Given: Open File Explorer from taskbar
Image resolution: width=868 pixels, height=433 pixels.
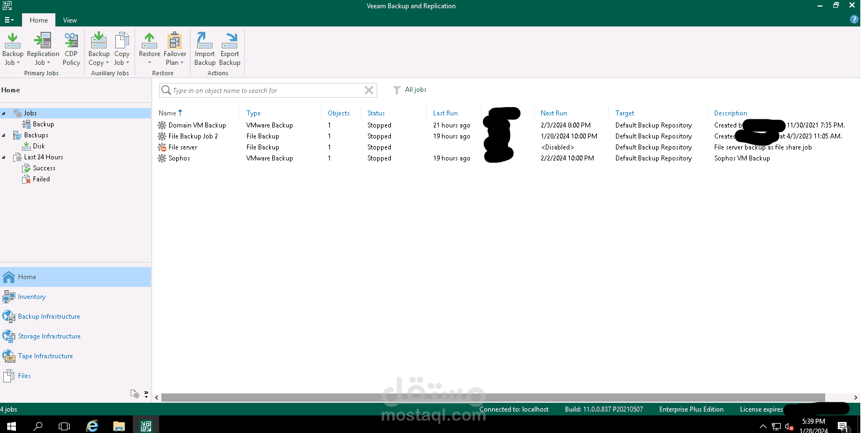Looking at the screenshot, I should click(x=119, y=426).
